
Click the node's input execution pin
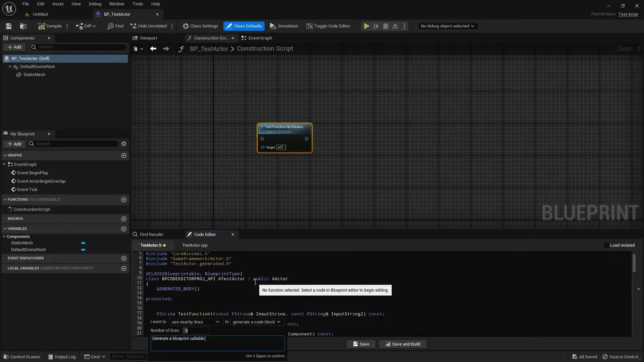262,139
